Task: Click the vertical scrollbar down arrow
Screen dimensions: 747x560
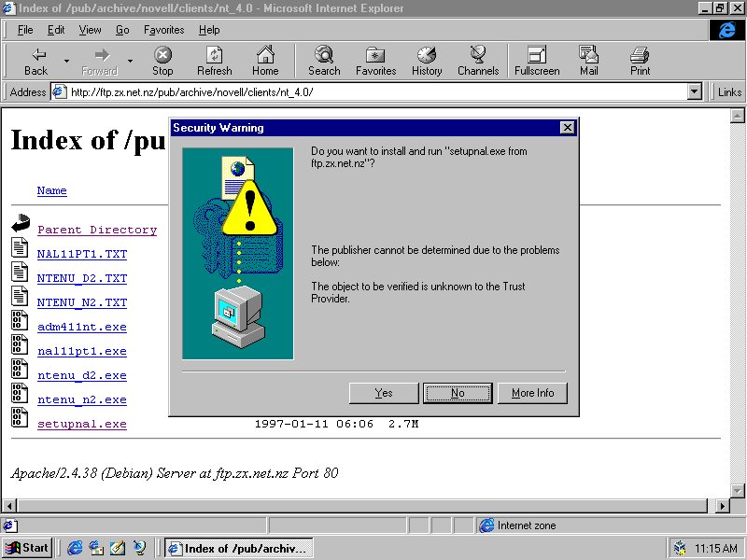Action: pyautogui.click(x=737, y=491)
